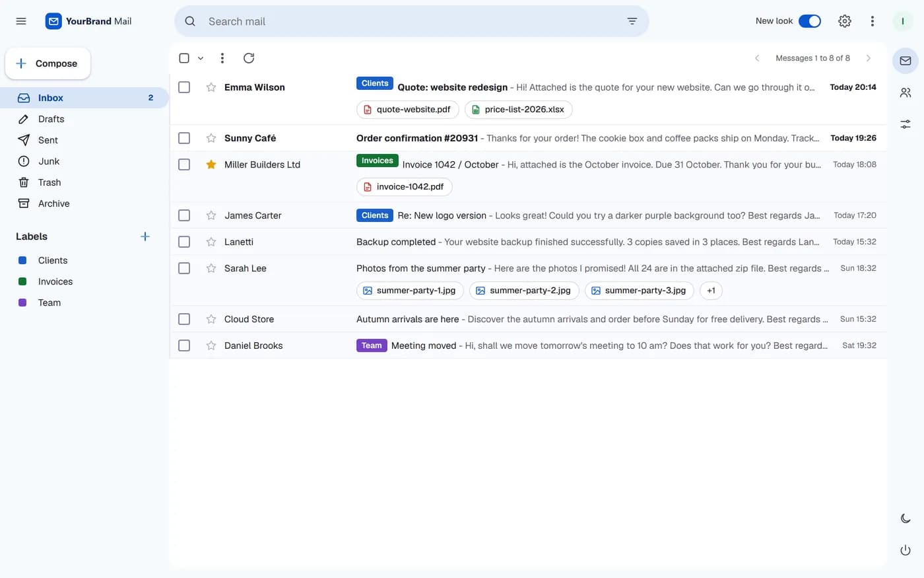Screen dimensions: 924x578
Task: Open search filter options icon
Action: (x=632, y=21)
